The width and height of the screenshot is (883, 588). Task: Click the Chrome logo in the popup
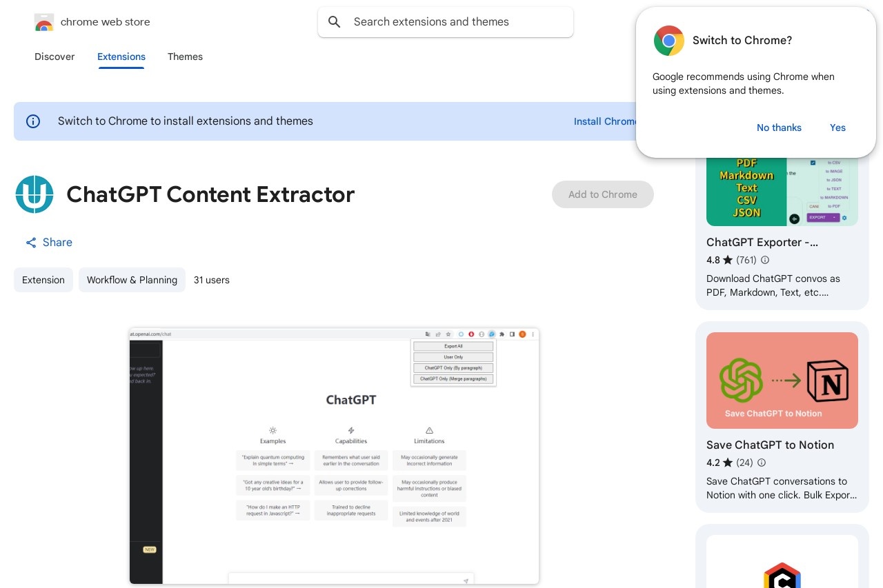668,41
